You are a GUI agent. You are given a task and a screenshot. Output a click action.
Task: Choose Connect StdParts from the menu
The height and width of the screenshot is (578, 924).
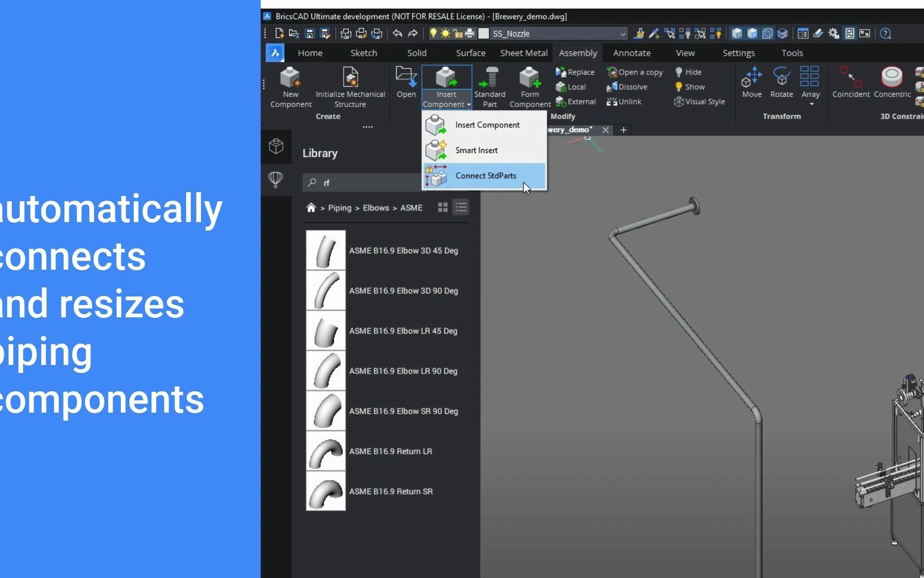pos(486,176)
